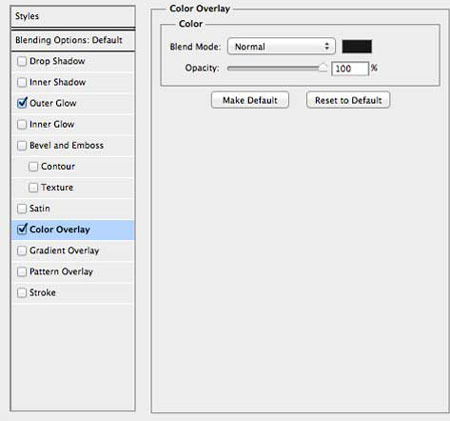Click the Reset to Default button
Viewport: 450px width, 421px height.
pos(348,100)
